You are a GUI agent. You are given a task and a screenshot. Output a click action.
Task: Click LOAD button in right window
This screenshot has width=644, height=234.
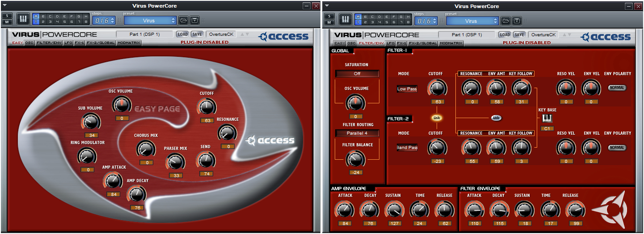tap(505, 34)
